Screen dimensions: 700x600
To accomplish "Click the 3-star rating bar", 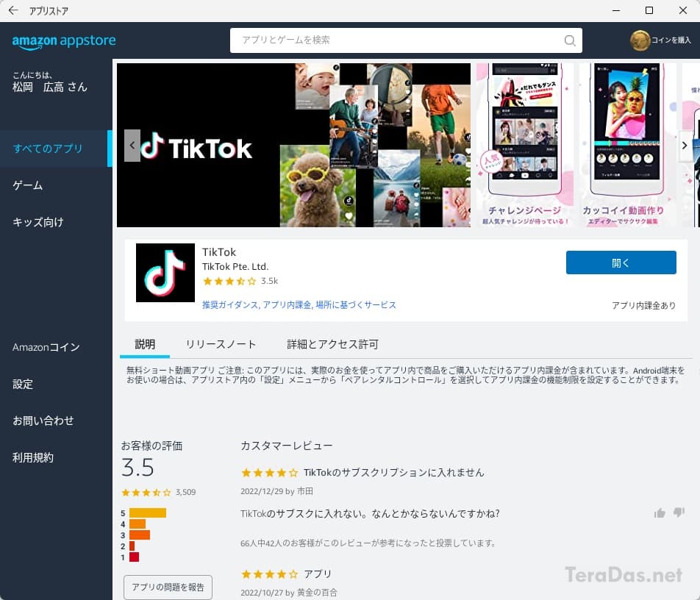I will (x=140, y=535).
